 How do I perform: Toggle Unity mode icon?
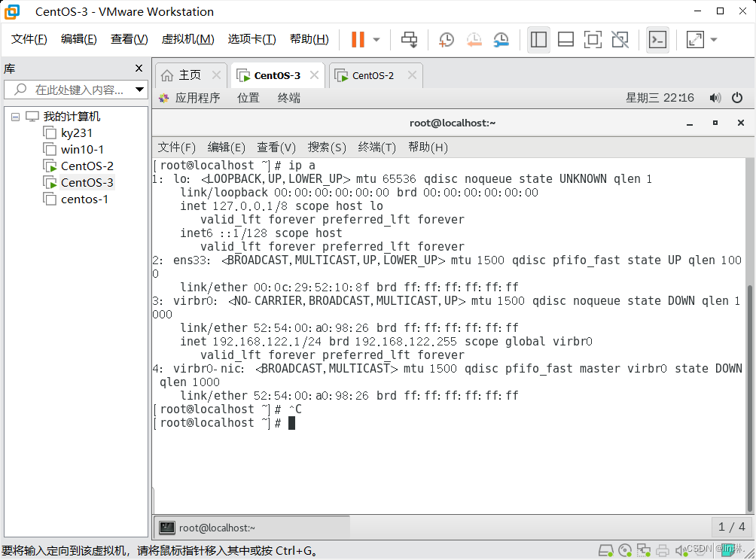pyautogui.click(x=620, y=40)
